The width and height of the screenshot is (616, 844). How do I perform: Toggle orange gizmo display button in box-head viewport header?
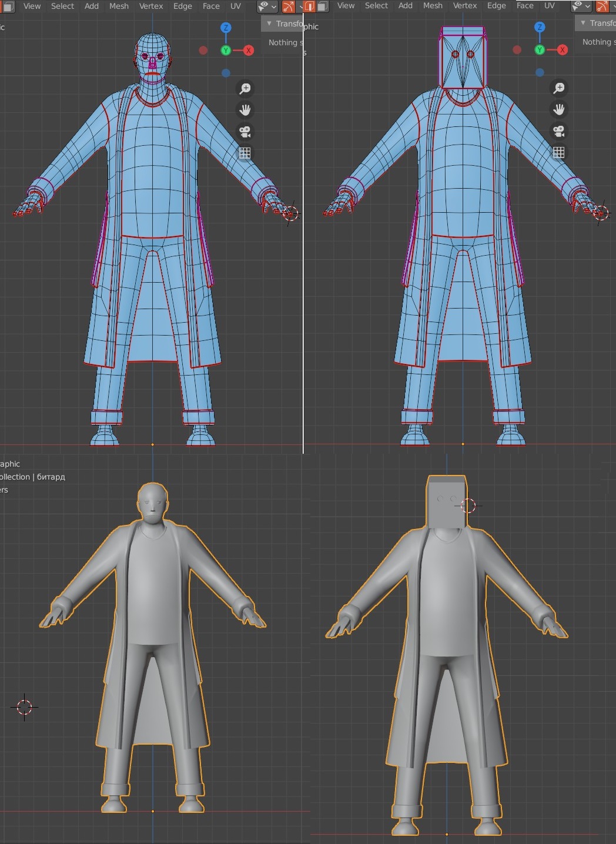point(602,6)
